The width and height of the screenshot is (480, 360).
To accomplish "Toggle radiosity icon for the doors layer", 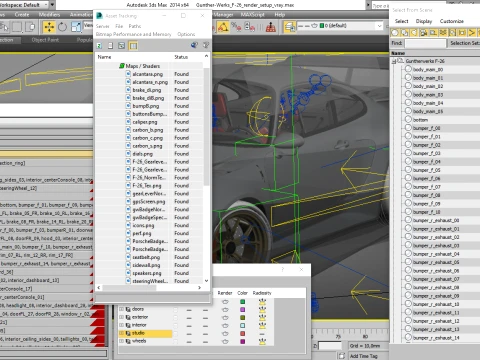I will pyautogui.click(x=262, y=309).
